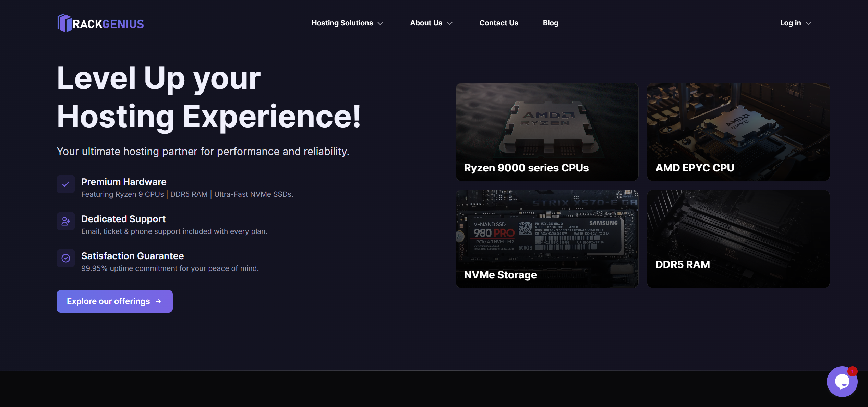Click the Featuring Ryzen 9 CPUs description

point(187,194)
